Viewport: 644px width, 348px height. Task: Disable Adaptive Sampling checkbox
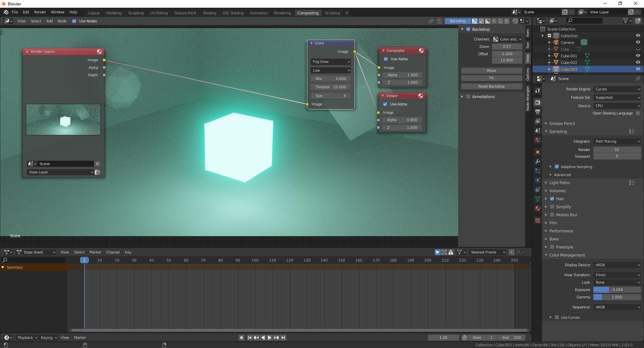[557, 167]
